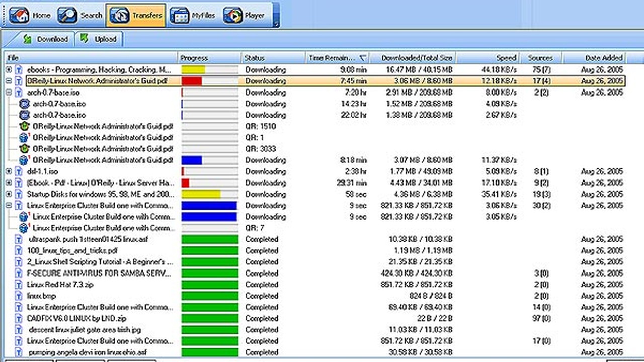644x362 pixels.
Task: Click the Home house icon
Action: pyautogui.click(x=19, y=15)
